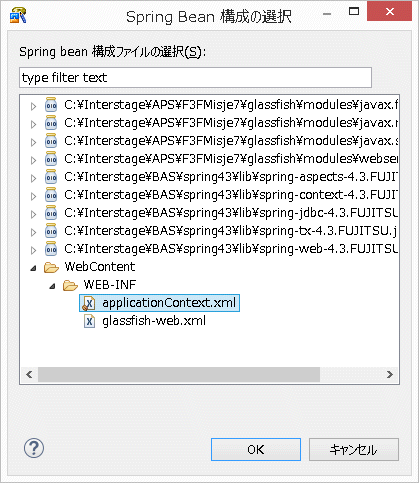419x483 pixels.
Task: Confirm selection with OK button
Action: pyautogui.click(x=256, y=449)
